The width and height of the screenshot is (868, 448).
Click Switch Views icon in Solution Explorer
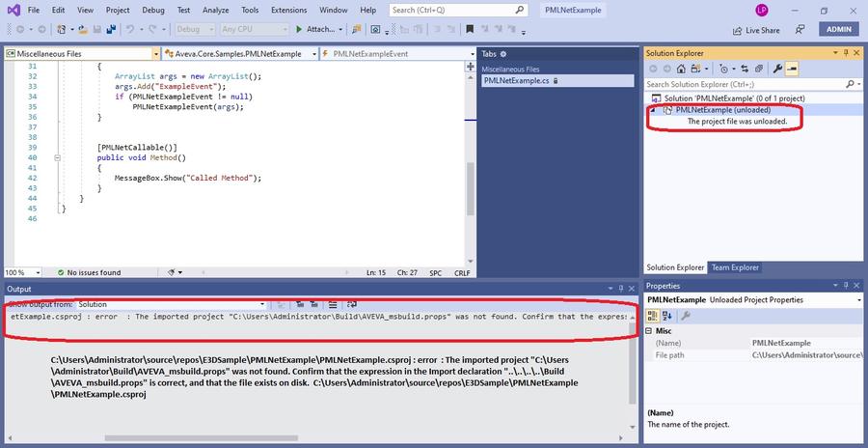pos(694,69)
